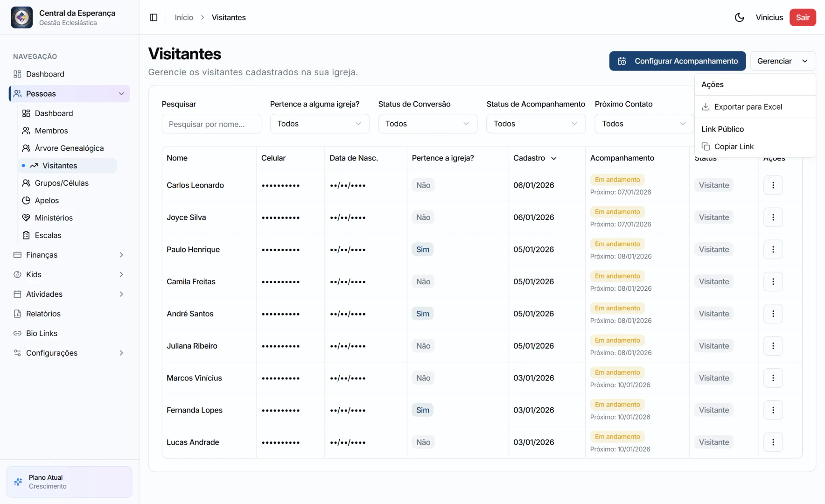Open row actions via three-dot icon for Carlos Leonardo

(773, 185)
